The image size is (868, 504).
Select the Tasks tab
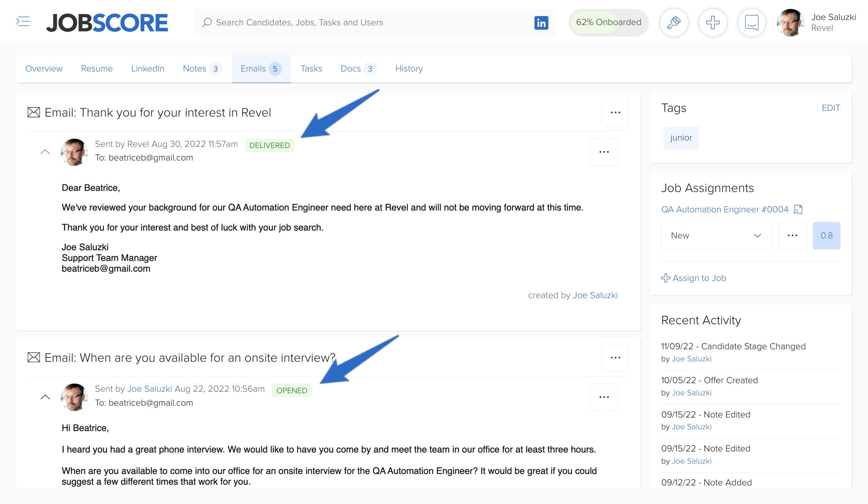pyautogui.click(x=311, y=68)
